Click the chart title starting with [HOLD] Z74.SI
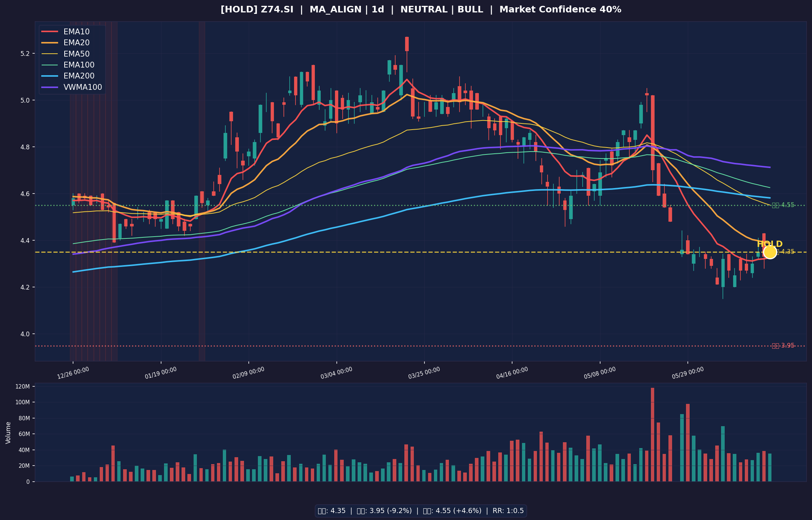 coord(421,10)
